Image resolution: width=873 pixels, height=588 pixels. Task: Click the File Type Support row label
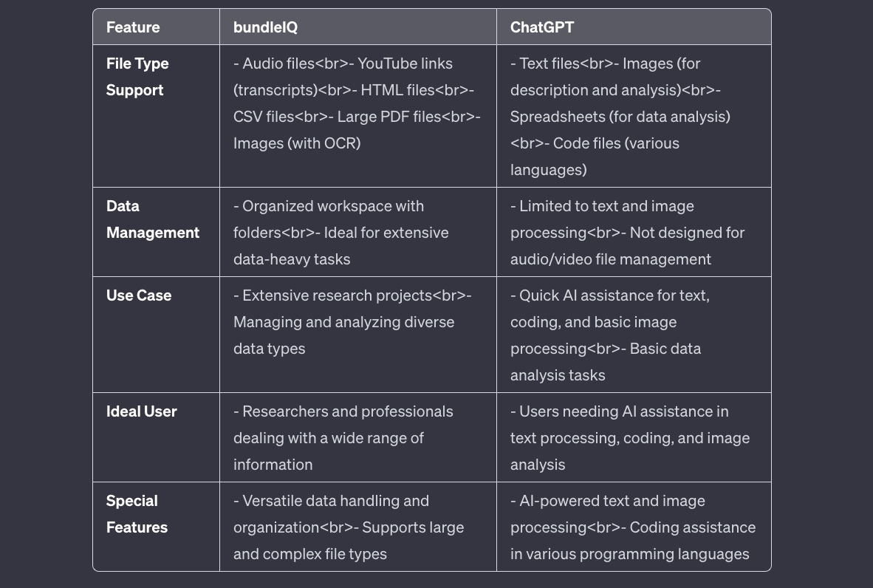(137, 77)
